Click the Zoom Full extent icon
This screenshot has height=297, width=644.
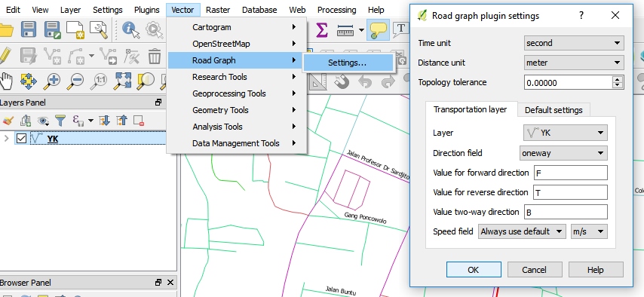coord(122,81)
